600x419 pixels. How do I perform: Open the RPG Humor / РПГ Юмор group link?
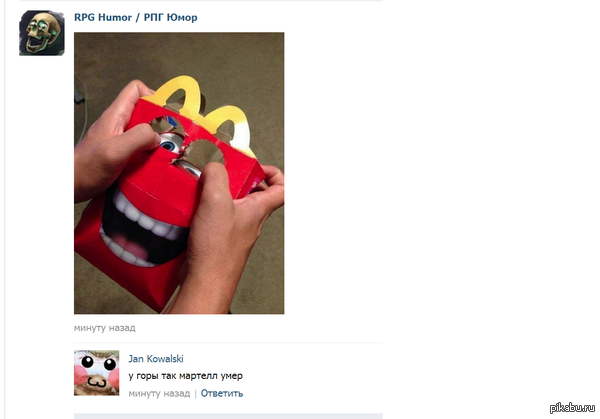(x=135, y=18)
